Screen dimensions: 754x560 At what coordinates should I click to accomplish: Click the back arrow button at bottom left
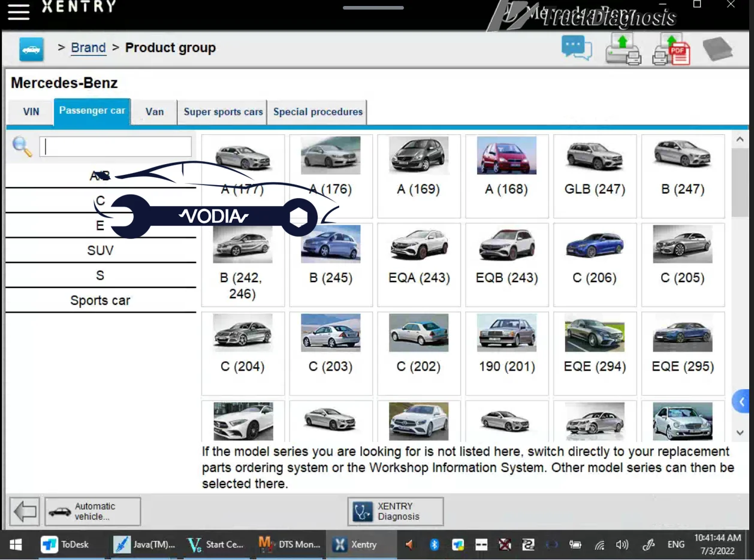(25, 511)
